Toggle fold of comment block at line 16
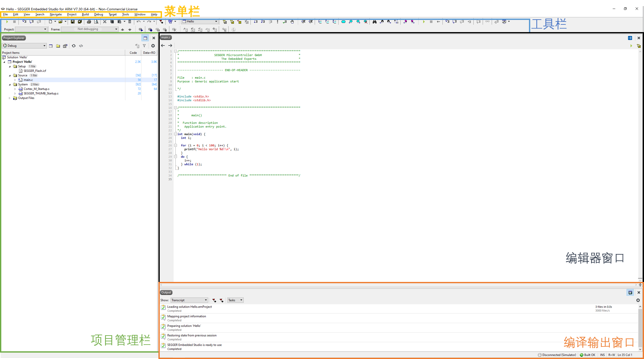This screenshot has height=359, width=644. (175, 108)
